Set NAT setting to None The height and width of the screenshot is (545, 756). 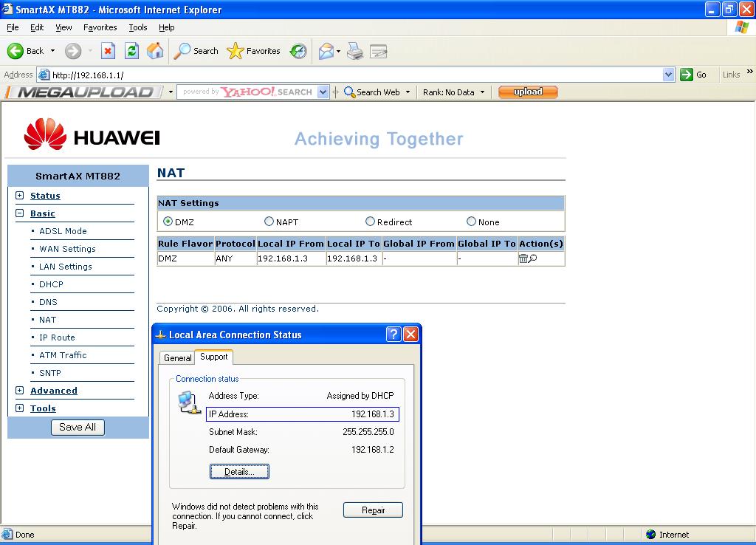point(472,222)
